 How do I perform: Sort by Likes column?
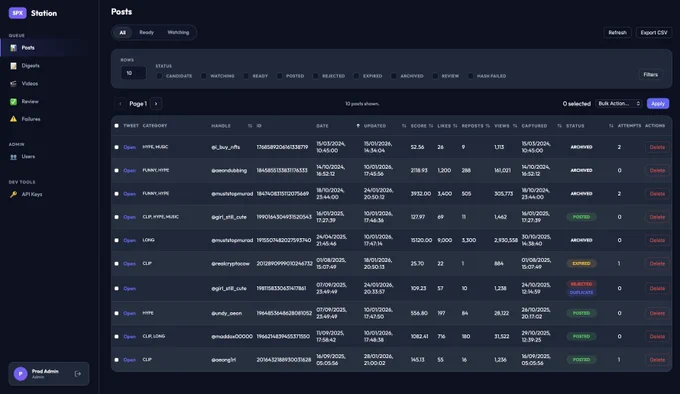click(447, 126)
